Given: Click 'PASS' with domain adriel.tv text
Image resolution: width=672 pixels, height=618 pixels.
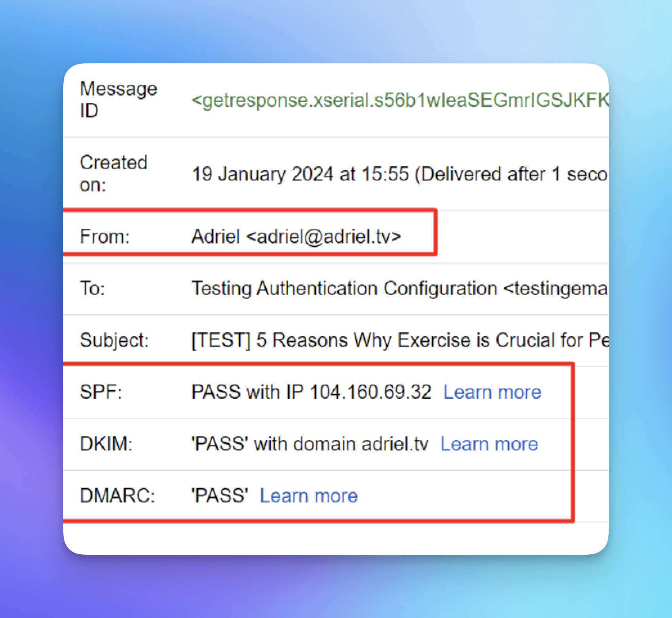Looking at the screenshot, I should click(310, 444).
